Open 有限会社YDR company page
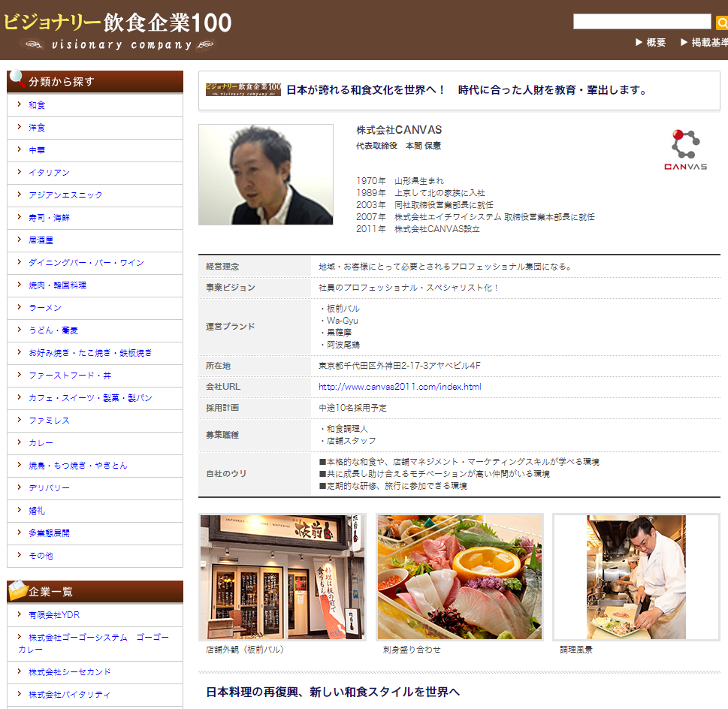Screen dimensions: 728x709 54,615
